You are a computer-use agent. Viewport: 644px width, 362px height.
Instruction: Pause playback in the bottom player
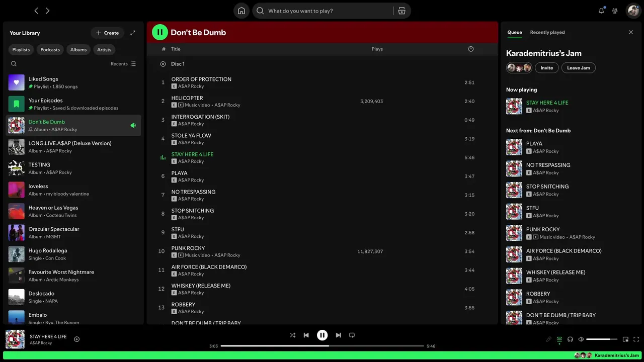(x=322, y=335)
